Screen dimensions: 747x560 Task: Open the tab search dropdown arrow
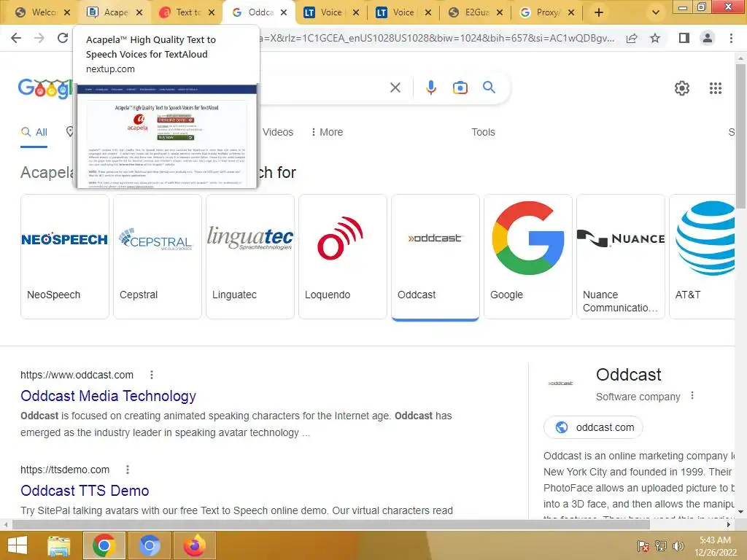click(x=656, y=13)
